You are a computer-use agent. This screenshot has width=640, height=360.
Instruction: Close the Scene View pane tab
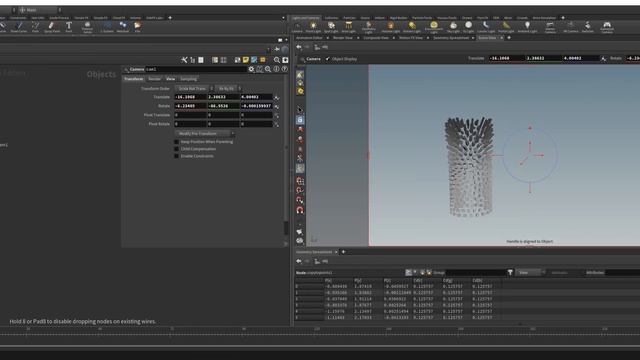coord(502,38)
